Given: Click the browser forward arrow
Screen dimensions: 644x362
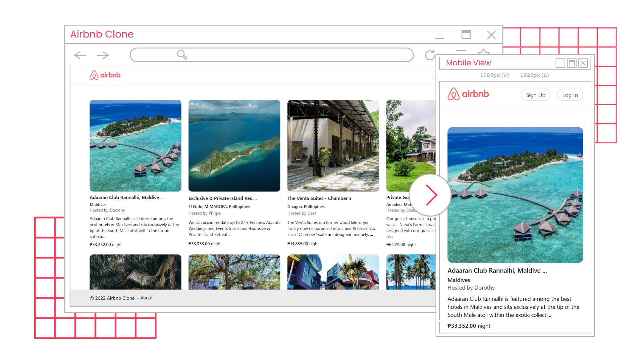Looking at the screenshot, I should [103, 55].
